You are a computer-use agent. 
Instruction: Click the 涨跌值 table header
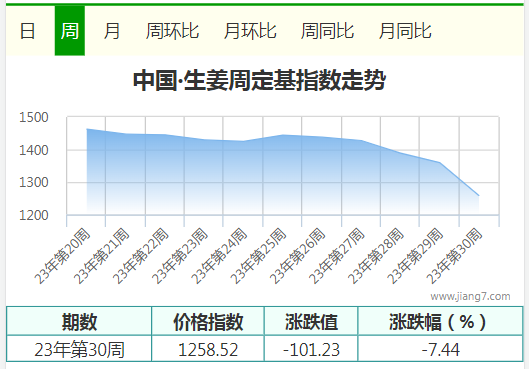(311, 321)
